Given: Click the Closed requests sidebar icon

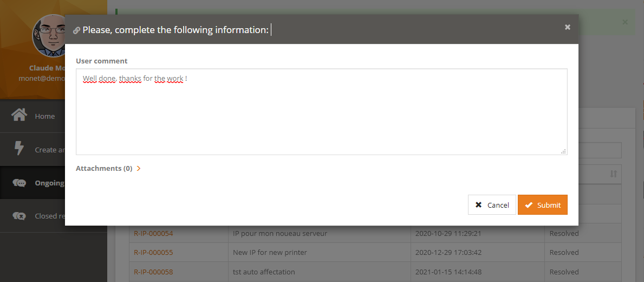Looking at the screenshot, I should (19, 216).
